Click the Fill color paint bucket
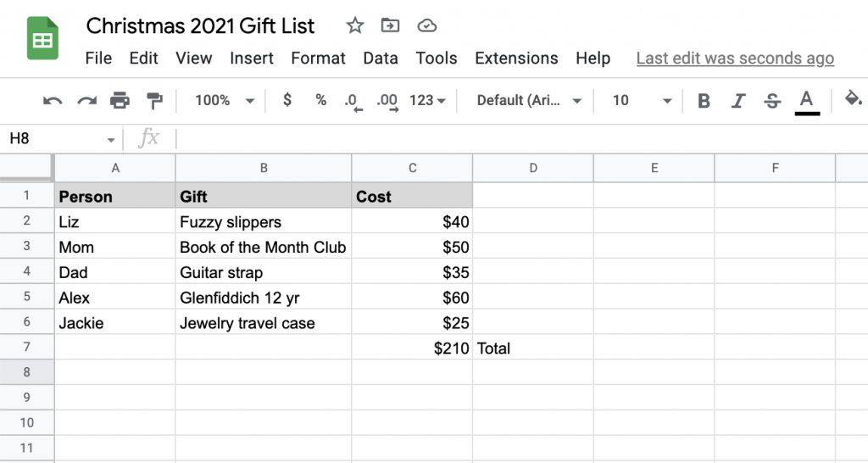 point(853,100)
